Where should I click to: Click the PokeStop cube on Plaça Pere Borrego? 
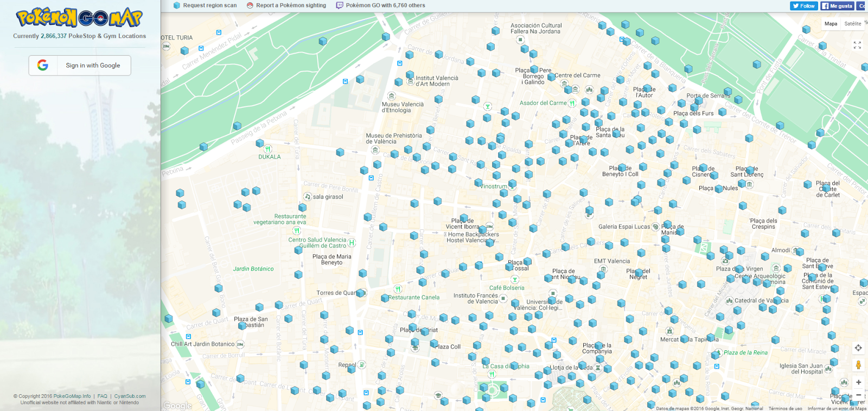[534, 69]
